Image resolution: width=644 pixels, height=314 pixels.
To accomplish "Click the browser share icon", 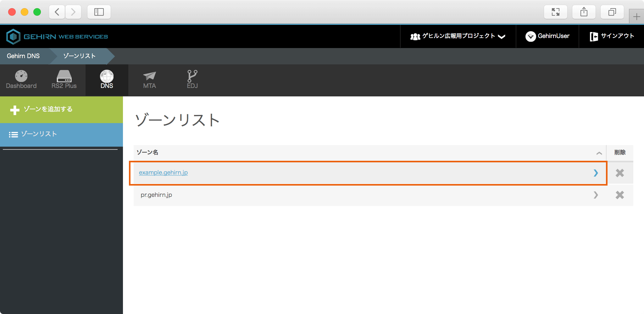I will coord(584,12).
